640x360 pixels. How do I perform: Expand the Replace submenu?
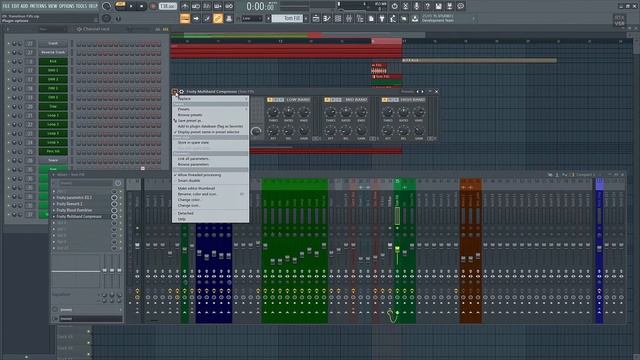[210, 99]
